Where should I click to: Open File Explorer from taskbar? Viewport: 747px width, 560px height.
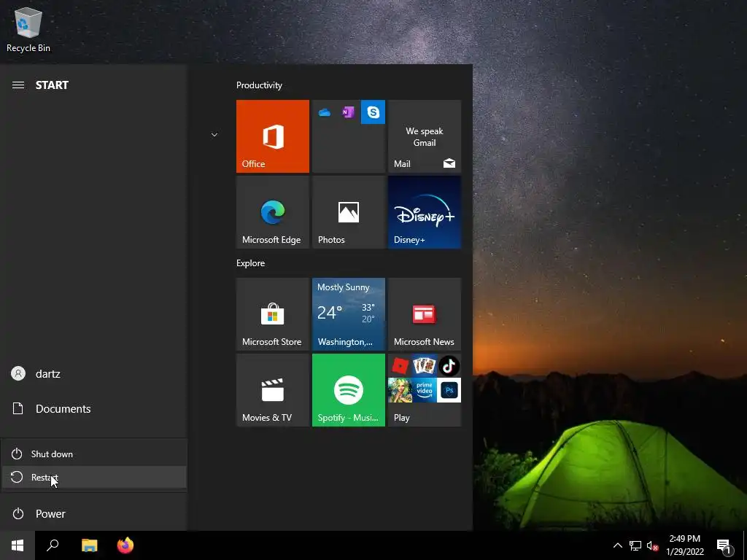(89, 545)
